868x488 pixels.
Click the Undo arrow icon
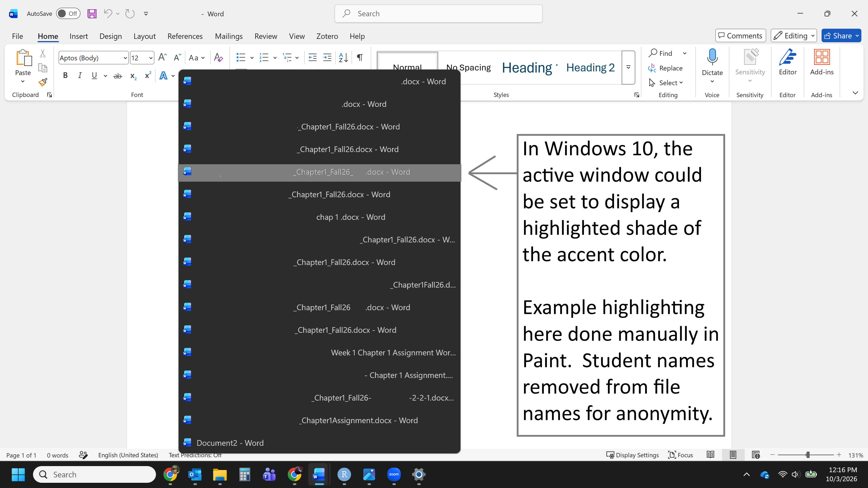pyautogui.click(x=108, y=14)
